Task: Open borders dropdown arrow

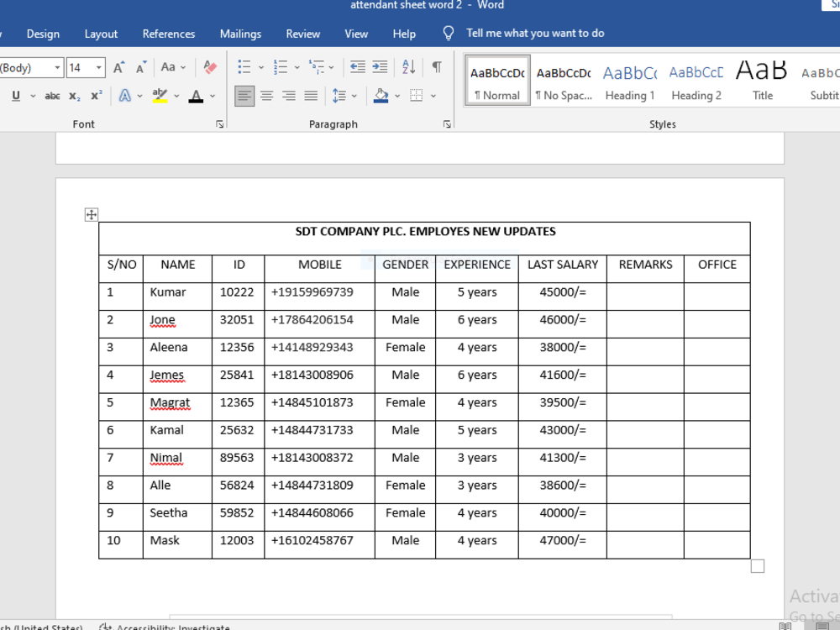Action: point(433,96)
